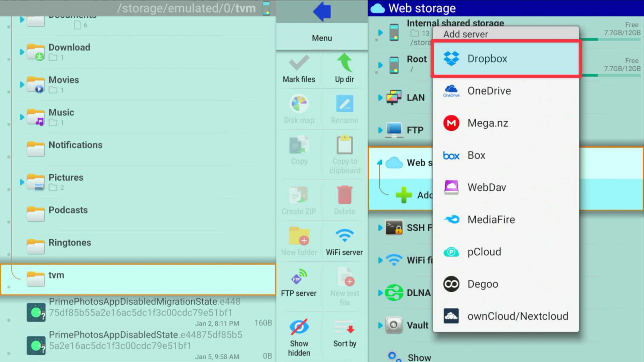The width and height of the screenshot is (644, 362).
Task: Choose the pCloud server icon
Action: click(x=451, y=252)
